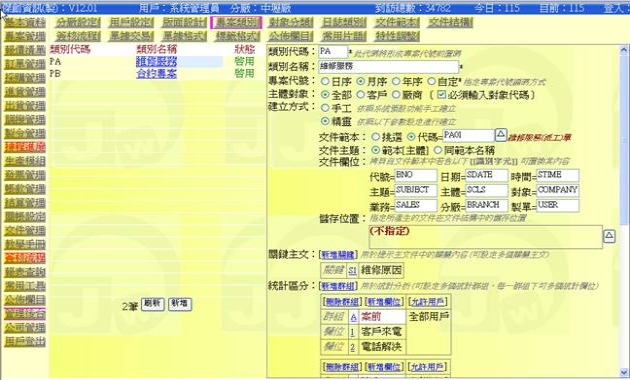The height and width of the screenshot is (380, 630).
Task: Toggle 必須輸入對象代碼 checkbox
Action: (x=442, y=95)
